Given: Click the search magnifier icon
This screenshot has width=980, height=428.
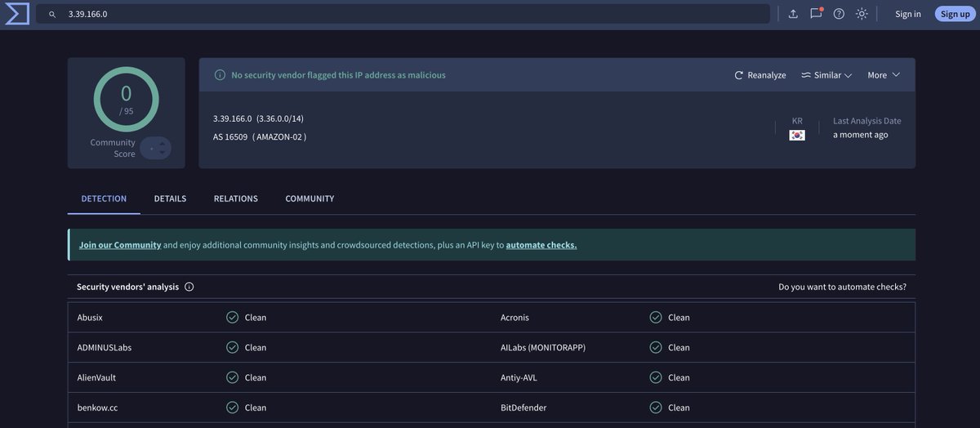Looking at the screenshot, I should click(x=52, y=14).
